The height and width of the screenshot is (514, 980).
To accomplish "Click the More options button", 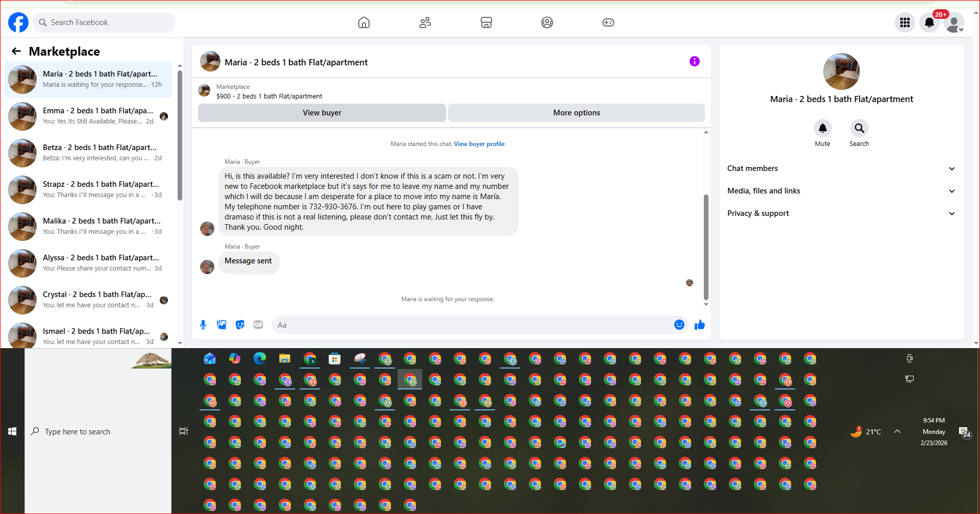I will 577,113.
